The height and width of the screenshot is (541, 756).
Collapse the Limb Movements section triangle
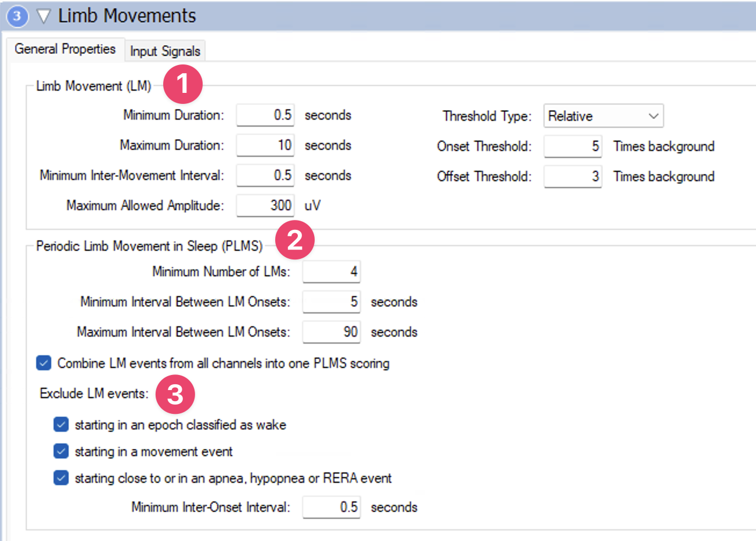[44, 16]
